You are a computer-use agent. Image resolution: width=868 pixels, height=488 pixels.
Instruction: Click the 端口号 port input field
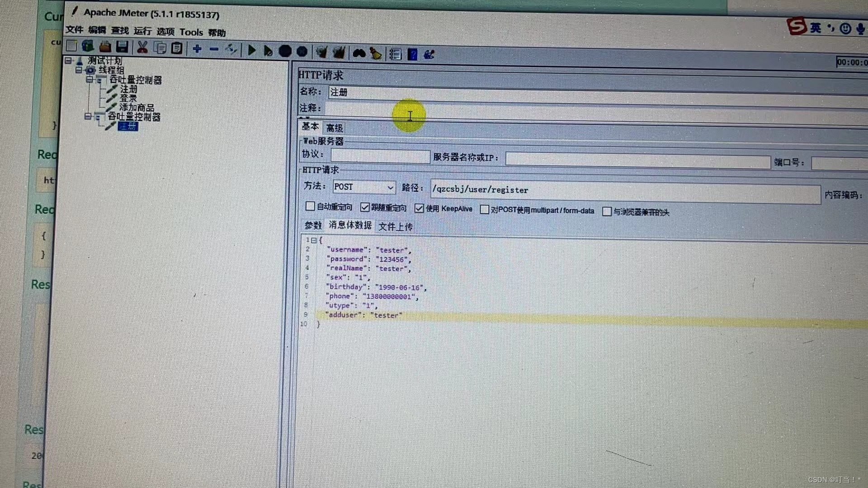pyautogui.click(x=840, y=164)
